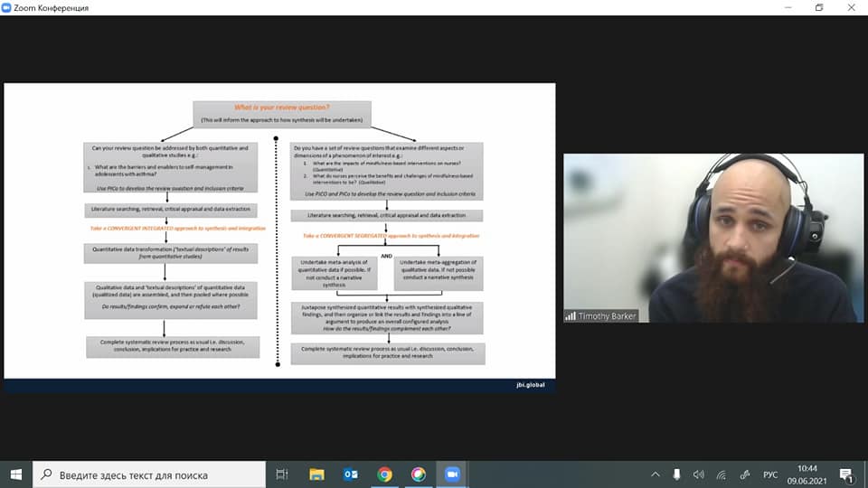Open the Zoom window menu via the title bar icon
The width and height of the screenshot is (868, 488).
pyautogui.click(x=7, y=7)
